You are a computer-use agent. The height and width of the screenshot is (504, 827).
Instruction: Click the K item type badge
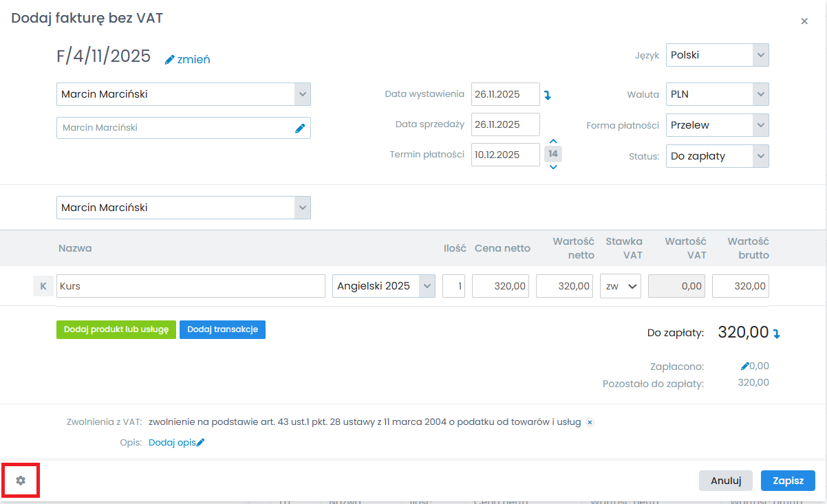coord(43,286)
